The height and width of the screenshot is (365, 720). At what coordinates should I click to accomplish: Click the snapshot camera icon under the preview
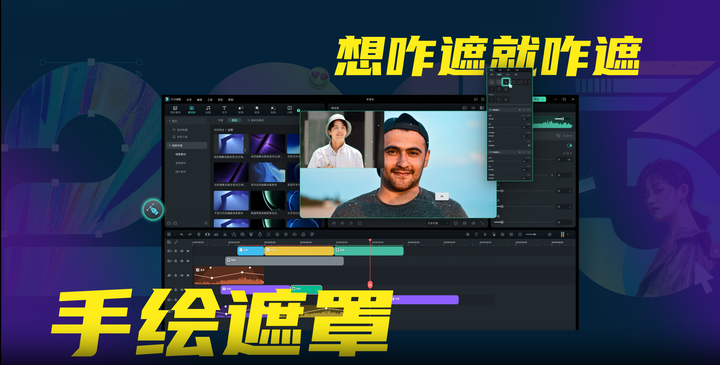click(x=465, y=223)
